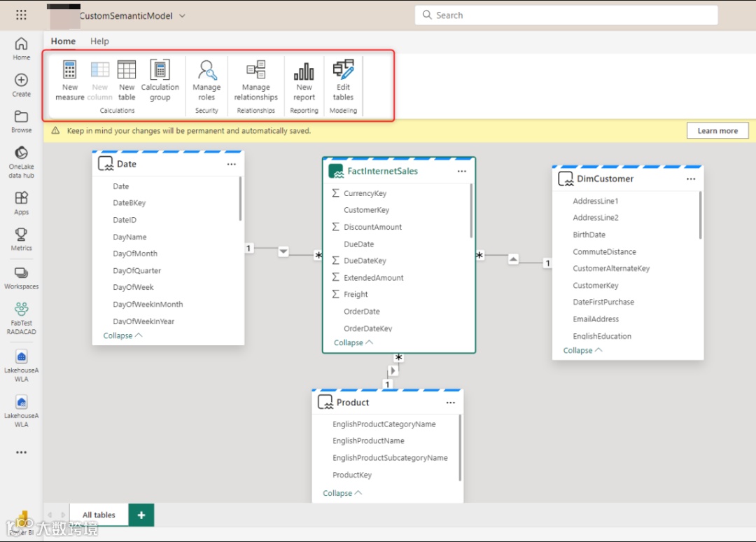Click the warning icon in yellow banner
Image resolution: width=756 pixels, height=542 pixels.
tap(55, 131)
